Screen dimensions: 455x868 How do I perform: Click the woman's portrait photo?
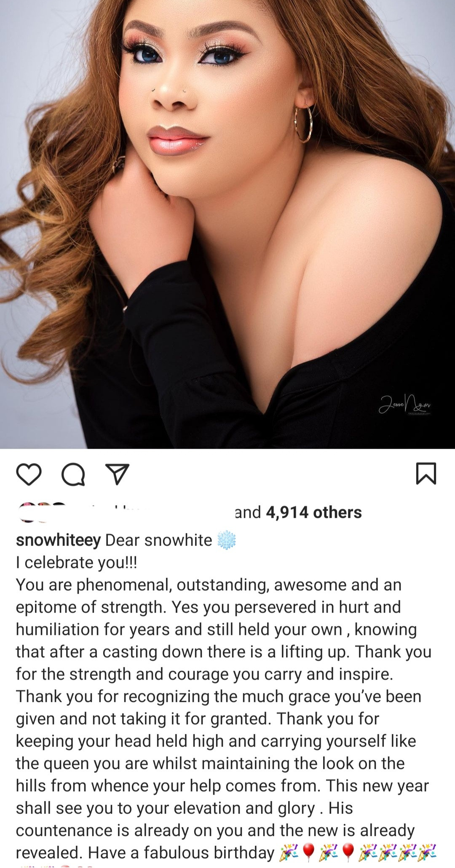click(227, 224)
